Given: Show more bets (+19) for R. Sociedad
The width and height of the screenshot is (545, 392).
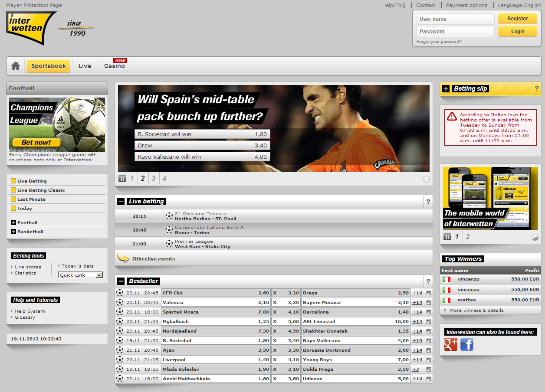Looking at the screenshot, I should point(417,340).
